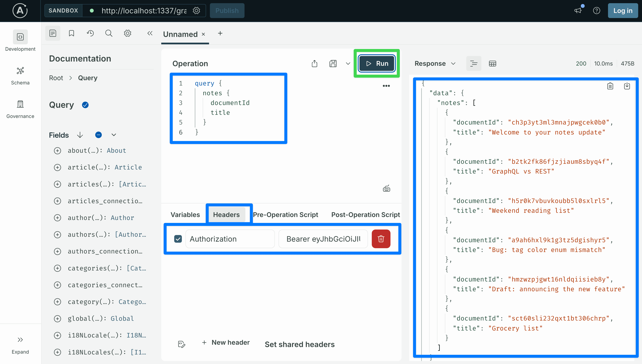Open the bookmarks collections icon

pyautogui.click(x=72, y=33)
